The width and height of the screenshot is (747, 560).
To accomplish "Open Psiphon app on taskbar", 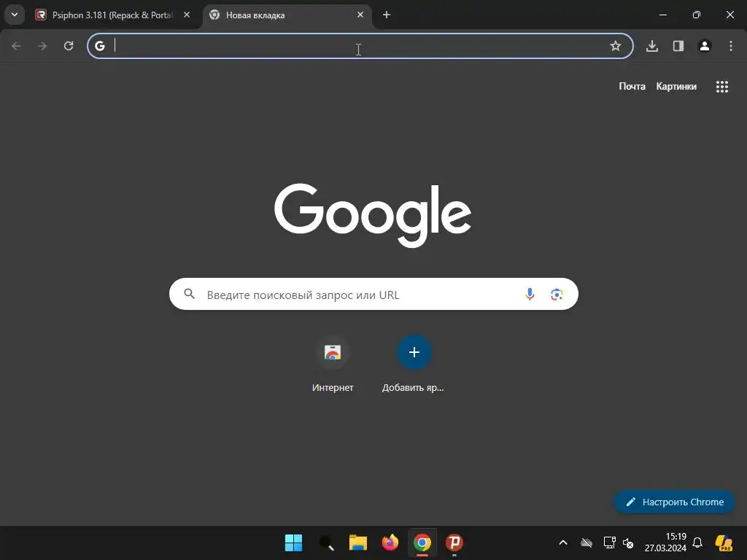I will point(454,542).
